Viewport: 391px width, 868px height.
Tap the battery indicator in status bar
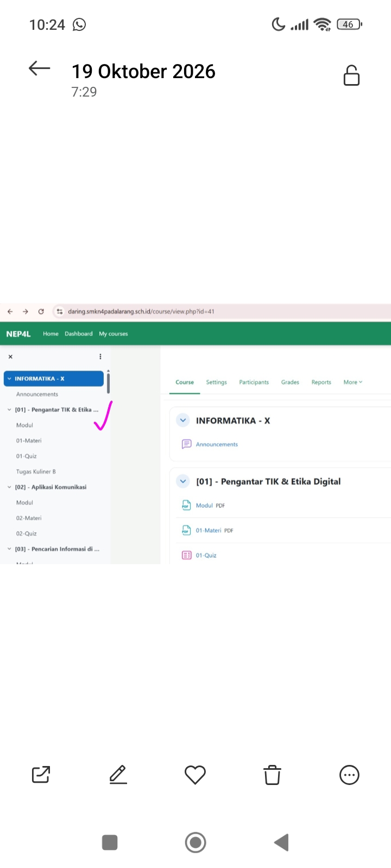[350, 24]
